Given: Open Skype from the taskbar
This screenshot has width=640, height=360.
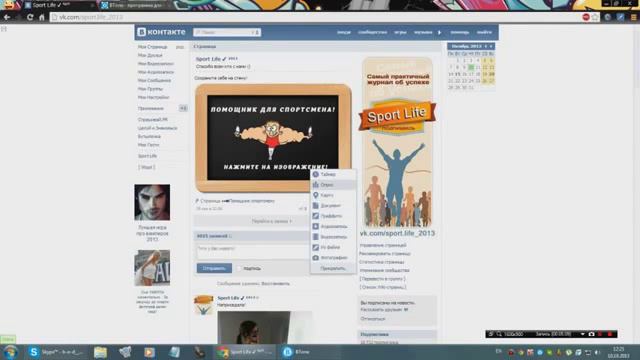Looking at the screenshot, I should click(x=56, y=352).
